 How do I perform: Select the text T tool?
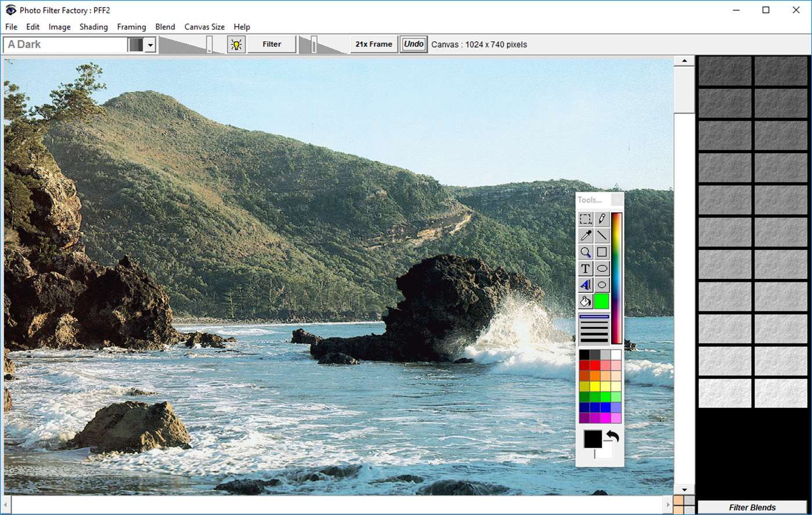point(585,269)
